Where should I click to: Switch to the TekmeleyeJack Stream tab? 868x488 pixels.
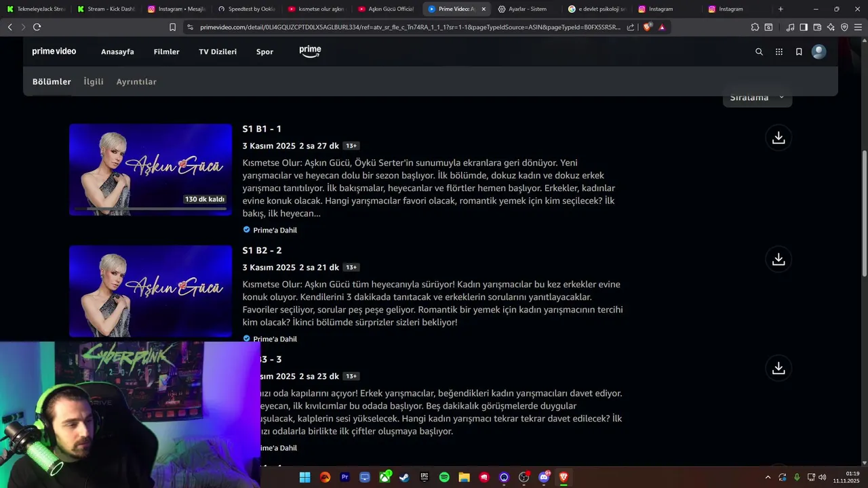(35, 9)
